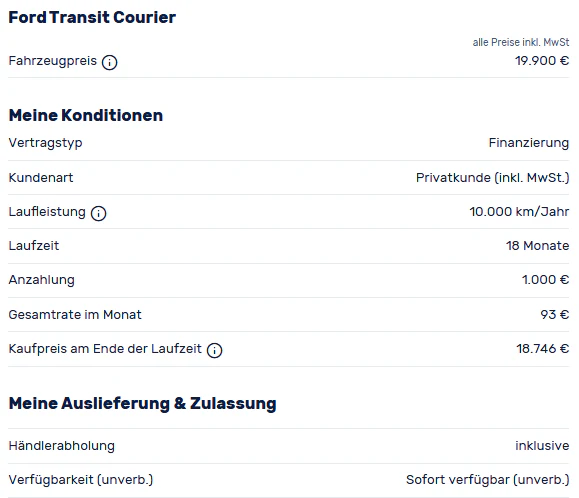
Task: Click the Händlerabholung label
Action: 62,446
